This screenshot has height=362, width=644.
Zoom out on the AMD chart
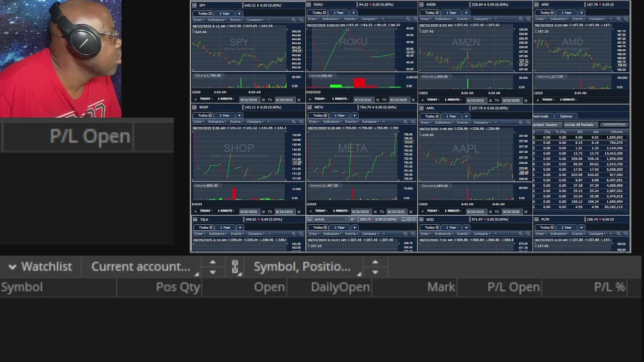coord(626,19)
